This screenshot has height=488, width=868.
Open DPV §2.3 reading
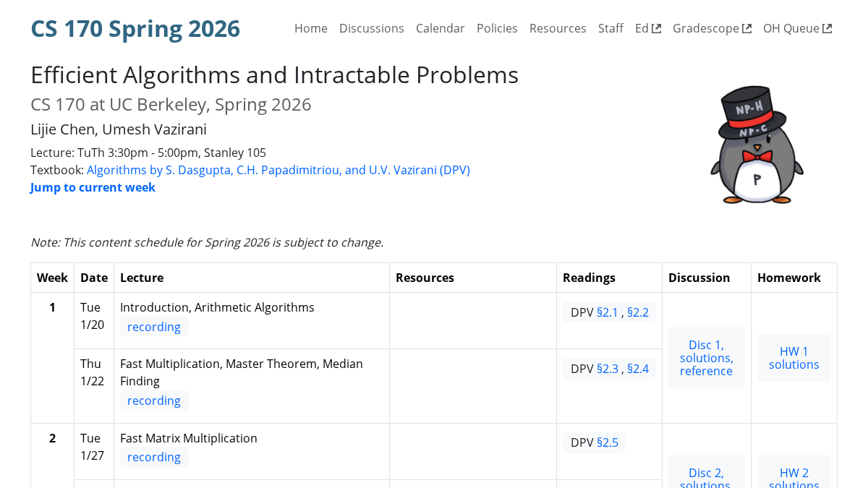pos(608,369)
